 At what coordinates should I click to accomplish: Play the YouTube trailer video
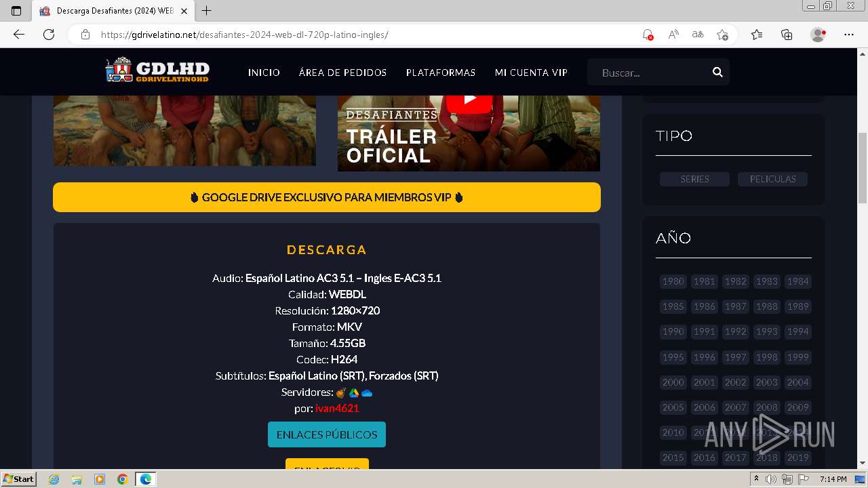click(x=469, y=100)
